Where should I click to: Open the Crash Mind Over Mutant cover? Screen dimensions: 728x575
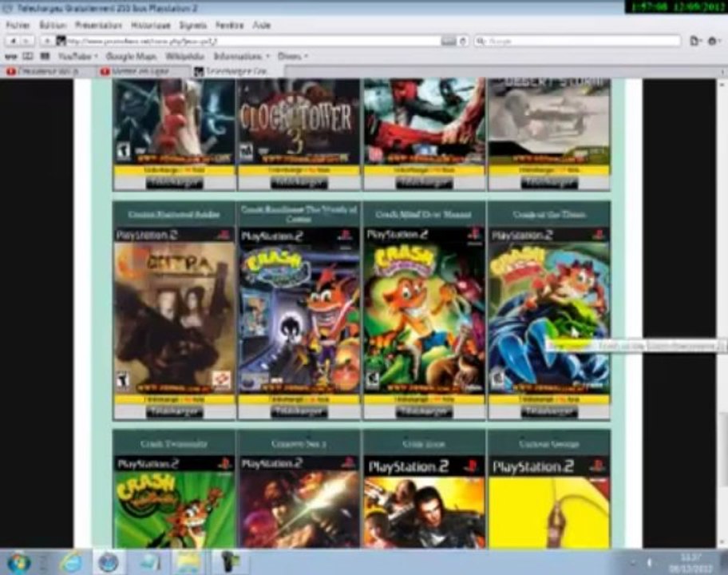[x=424, y=310]
